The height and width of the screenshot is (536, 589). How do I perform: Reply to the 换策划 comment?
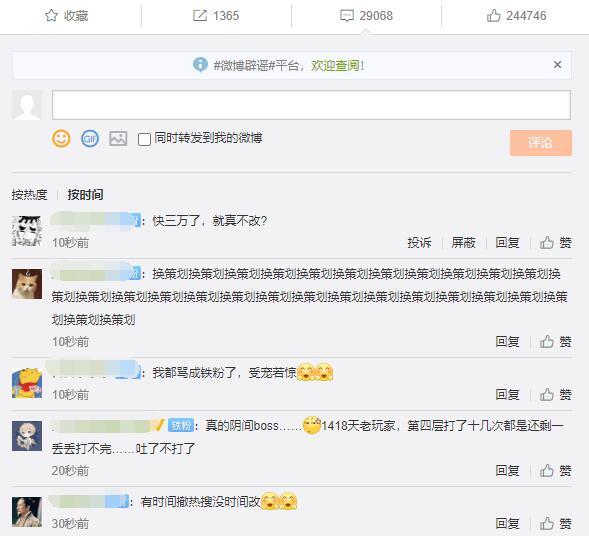click(x=507, y=342)
